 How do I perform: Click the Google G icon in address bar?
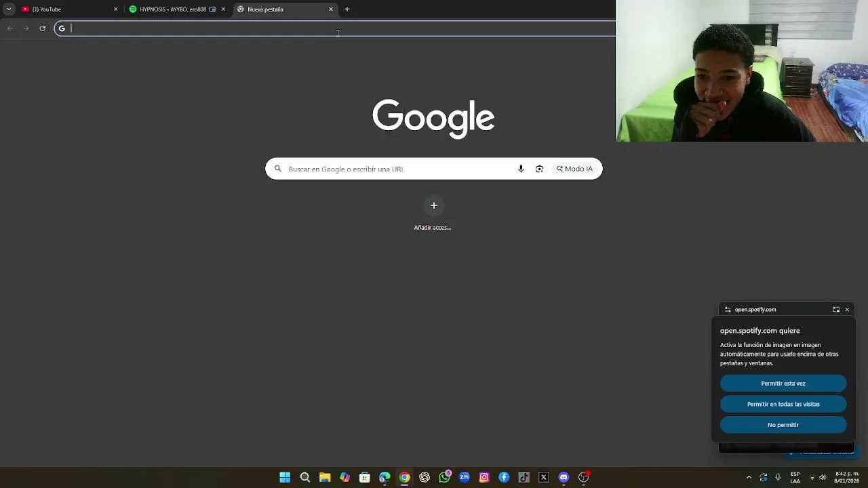tap(62, 28)
